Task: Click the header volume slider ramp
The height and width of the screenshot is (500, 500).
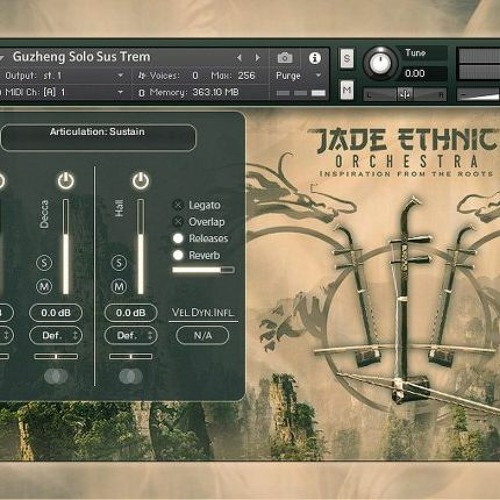Action: pyautogui.click(x=478, y=95)
